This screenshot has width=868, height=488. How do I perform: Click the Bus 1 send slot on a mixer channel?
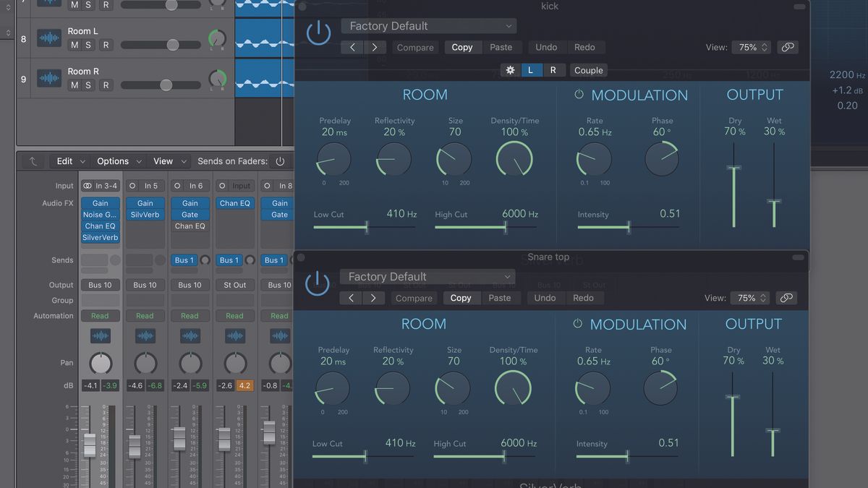pos(184,260)
